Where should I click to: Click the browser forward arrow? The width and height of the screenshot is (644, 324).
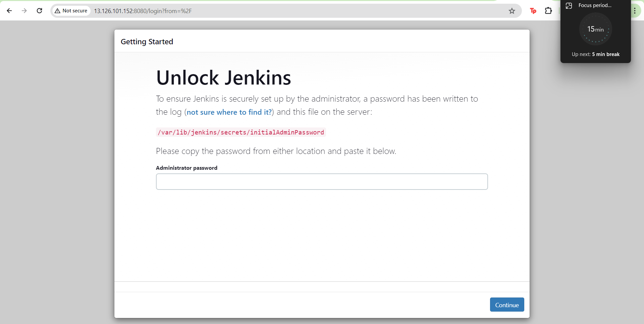click(x=24, y=11)
